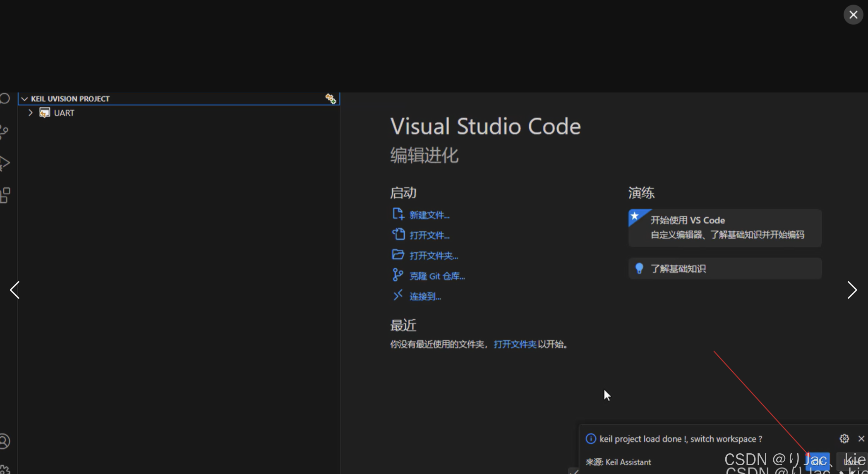The width and height of the screenshot is (868, 474).
Task: Open the Accounts icon in the activity bar
Action: point(4,442)
